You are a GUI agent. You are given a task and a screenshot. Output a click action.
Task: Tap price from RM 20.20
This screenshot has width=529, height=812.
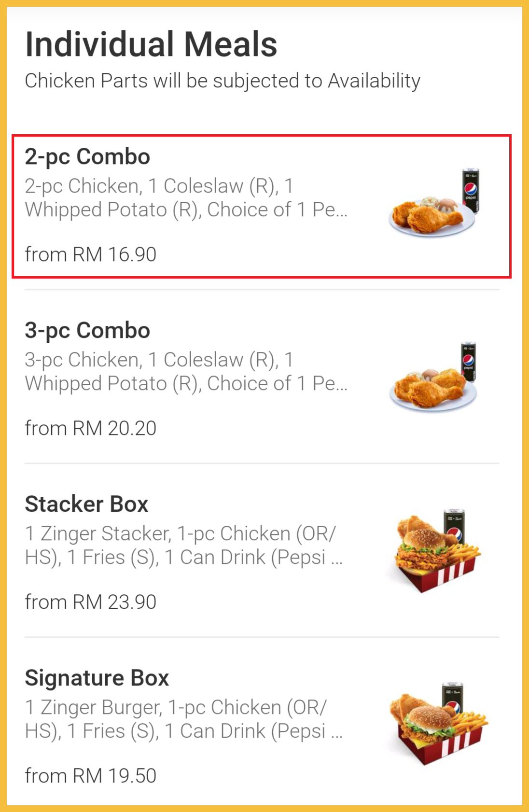[91, 428]
